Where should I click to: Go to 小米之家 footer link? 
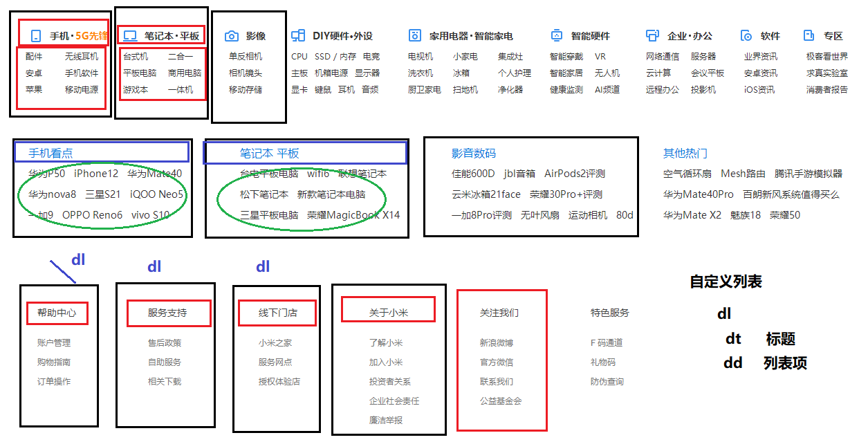click(275, 342)
